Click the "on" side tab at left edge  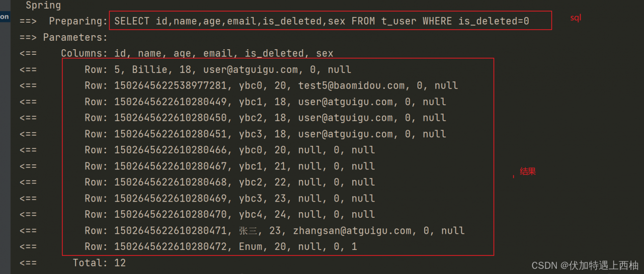(x=4, y=17)
